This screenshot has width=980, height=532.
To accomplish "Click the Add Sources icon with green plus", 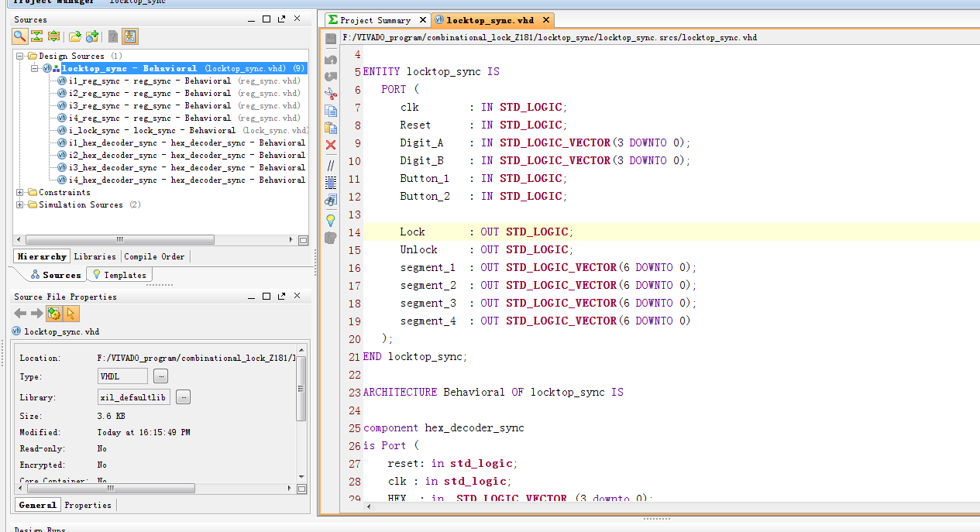I will 92,36.
